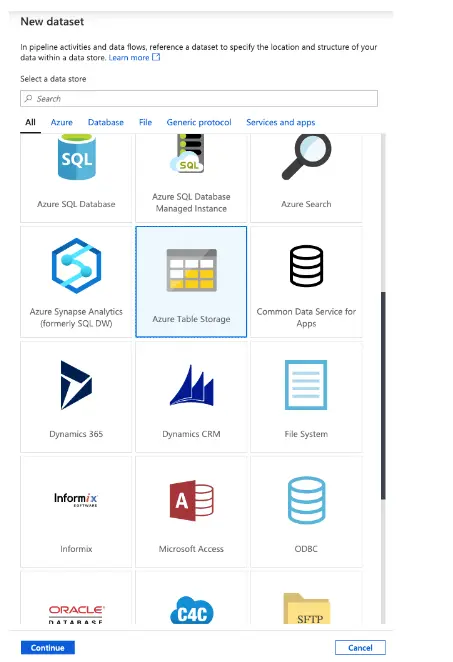Choose the ODBC database icon
Screen dimensions: 453x662
[307, 500]
